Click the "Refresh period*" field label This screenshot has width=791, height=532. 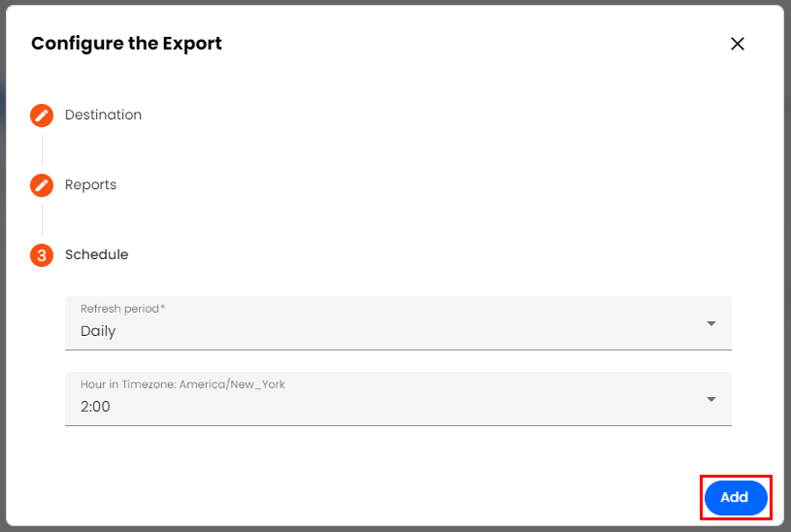(122, 309)
